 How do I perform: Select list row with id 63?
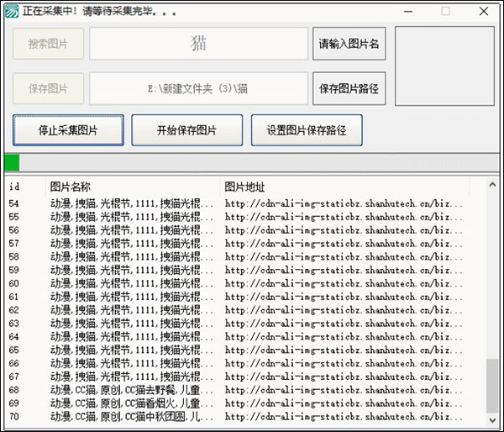pyautogui.click(x=237, y=324)
